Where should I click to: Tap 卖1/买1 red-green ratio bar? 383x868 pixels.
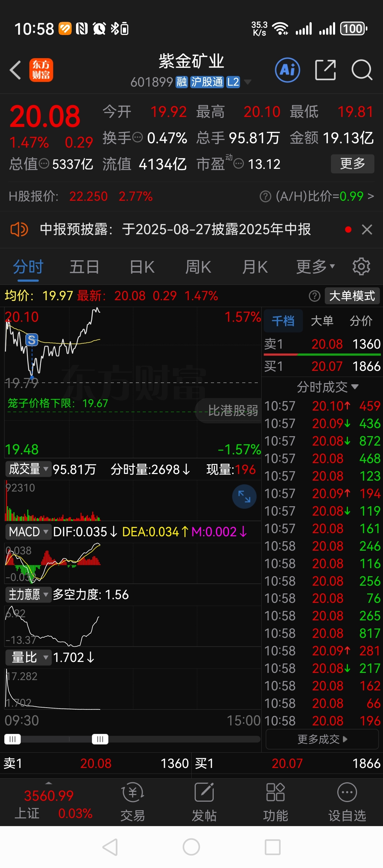[322, 355]
